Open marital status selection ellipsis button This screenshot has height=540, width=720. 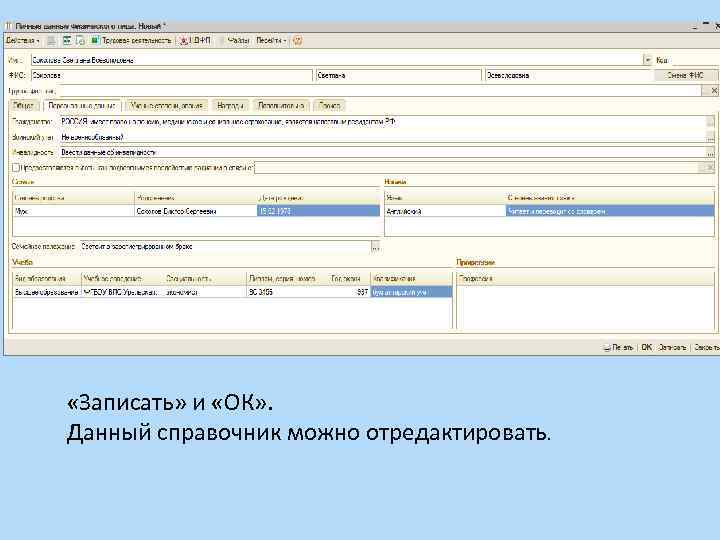(x=376, y=247)
